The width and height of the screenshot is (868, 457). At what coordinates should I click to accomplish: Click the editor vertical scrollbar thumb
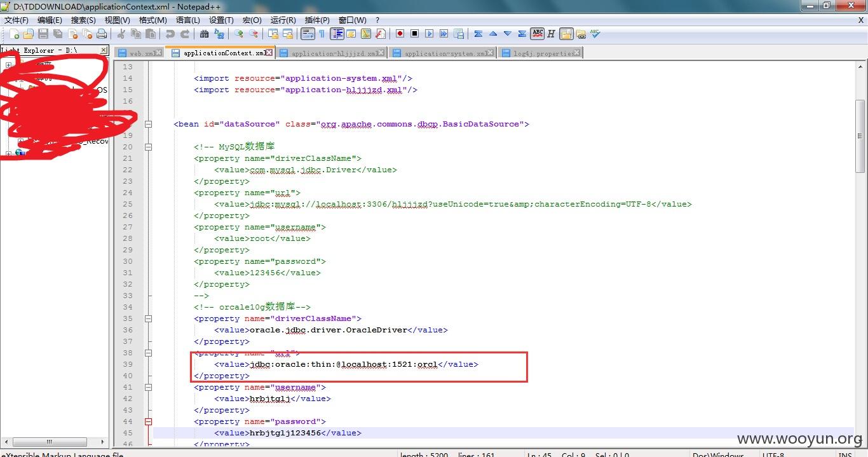coord(860,135)
